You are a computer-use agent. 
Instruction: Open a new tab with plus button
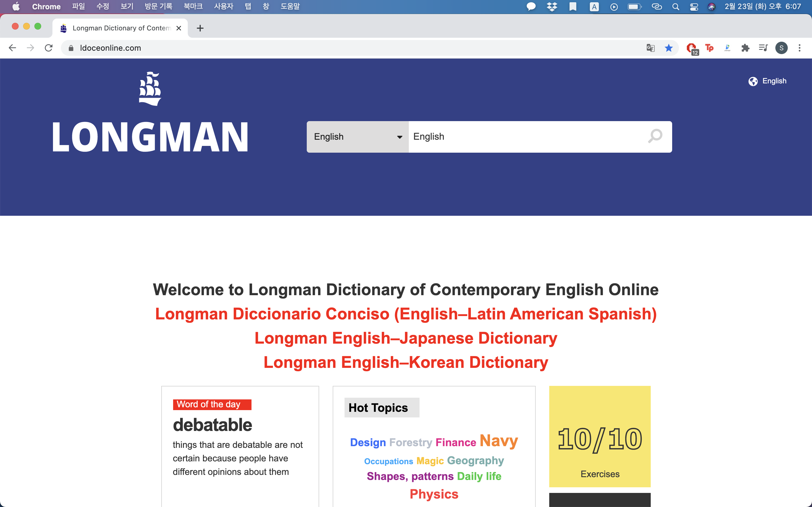(x=200, y=28)
